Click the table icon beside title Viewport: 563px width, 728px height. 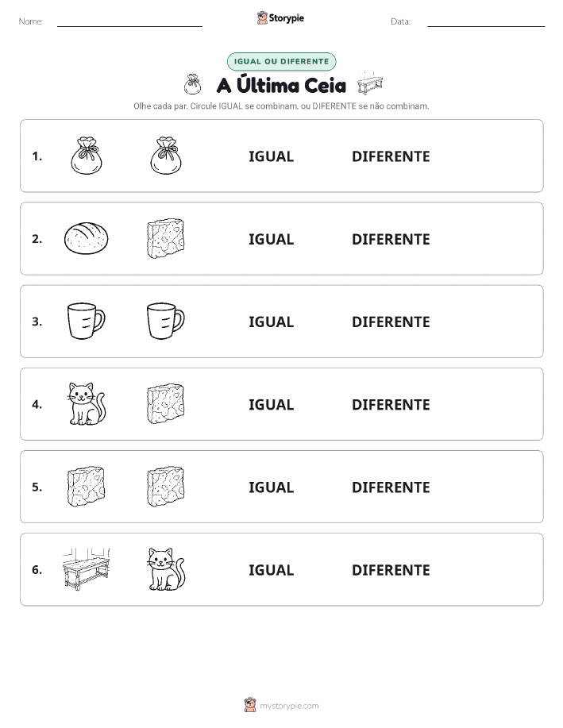[370, 83]
